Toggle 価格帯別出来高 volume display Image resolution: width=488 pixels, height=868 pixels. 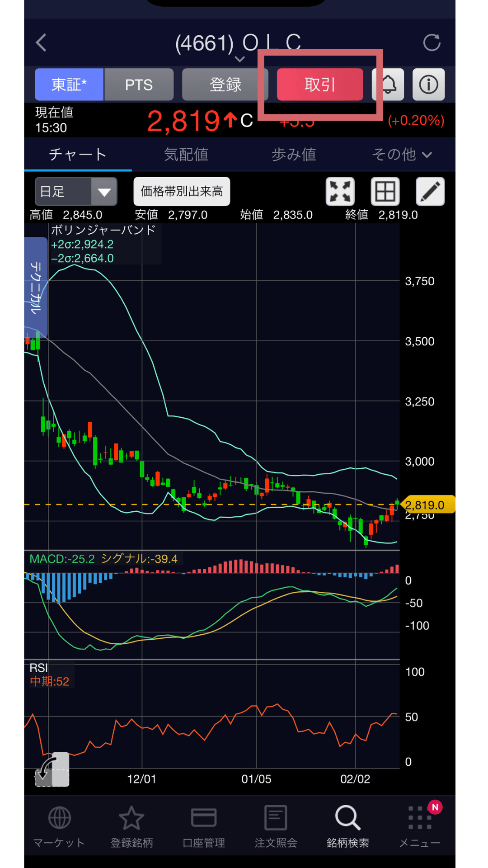tap(182, 192)
